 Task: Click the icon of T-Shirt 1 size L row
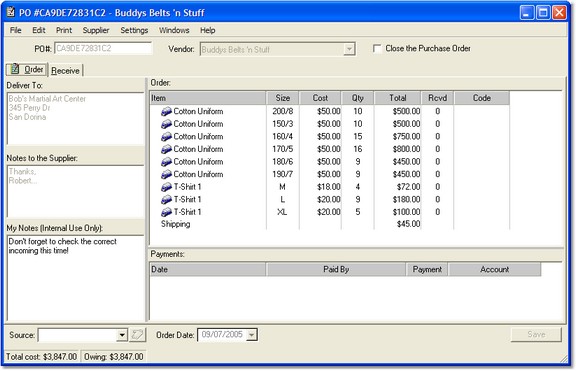(x=166, y=199)
